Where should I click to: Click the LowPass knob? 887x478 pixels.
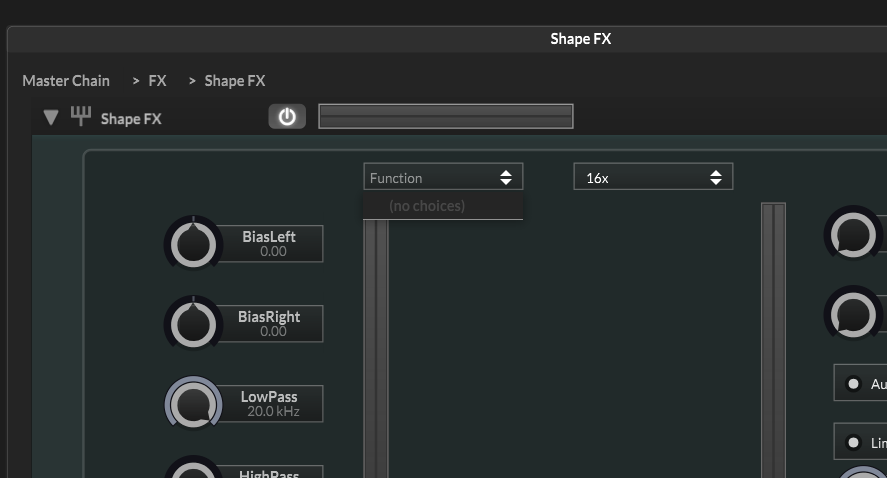click(193, 404)
